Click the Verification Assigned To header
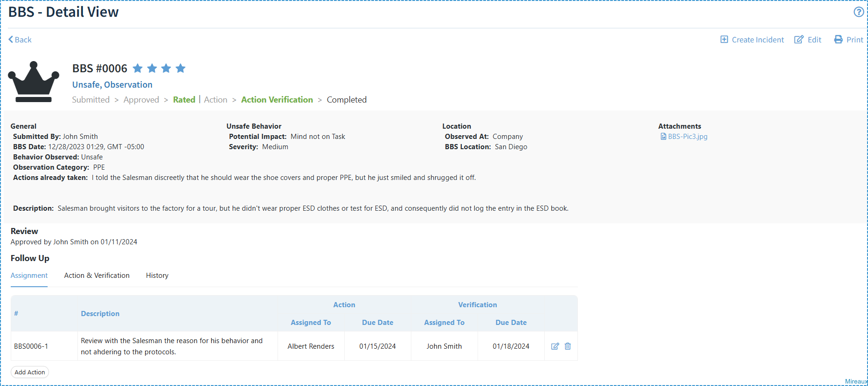868x386 pixels. pos(444,323)
